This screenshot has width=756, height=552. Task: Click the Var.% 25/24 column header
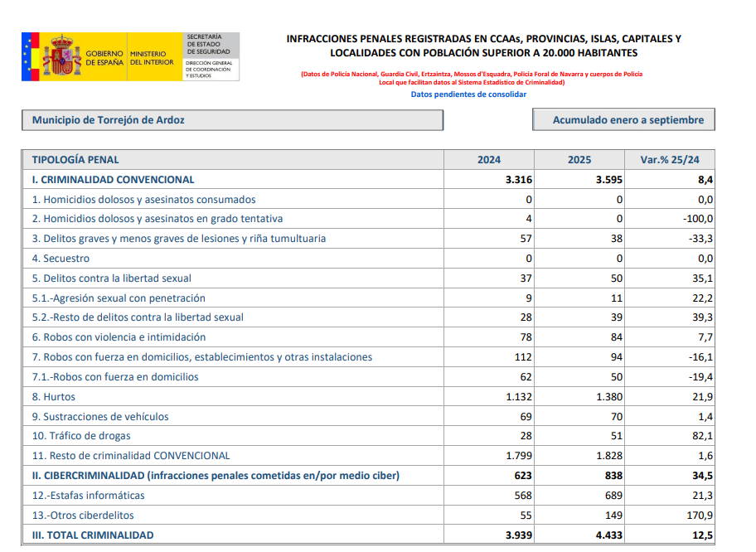click(670, 160)
